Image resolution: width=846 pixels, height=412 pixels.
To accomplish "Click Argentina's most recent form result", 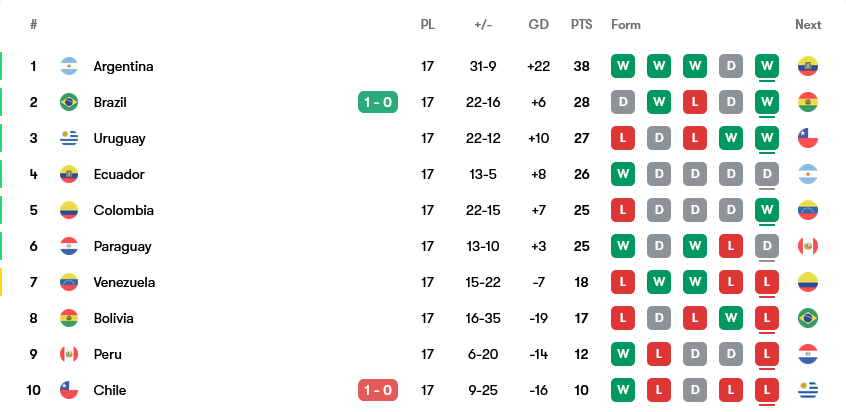I will (768, 66).
